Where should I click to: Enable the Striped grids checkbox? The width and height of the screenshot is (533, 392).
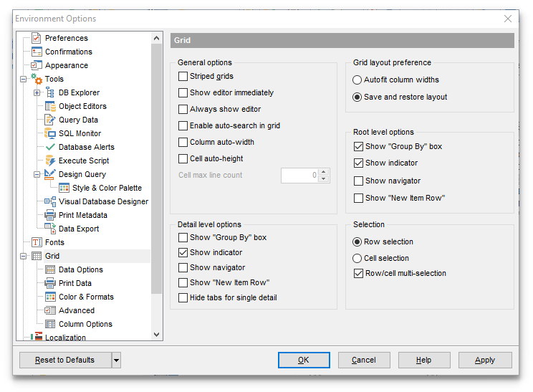[x=183, y=76]
